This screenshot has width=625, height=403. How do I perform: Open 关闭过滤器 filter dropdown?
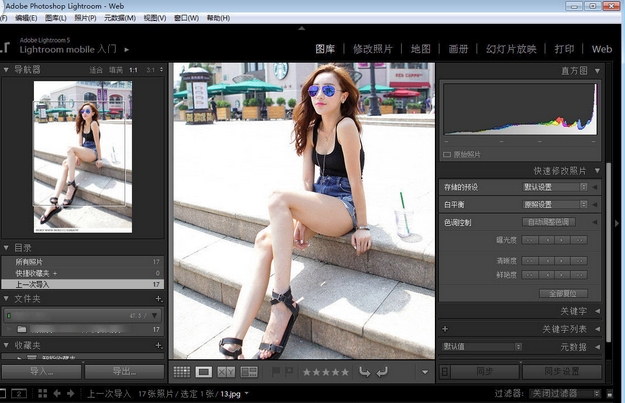click(565, 393)
